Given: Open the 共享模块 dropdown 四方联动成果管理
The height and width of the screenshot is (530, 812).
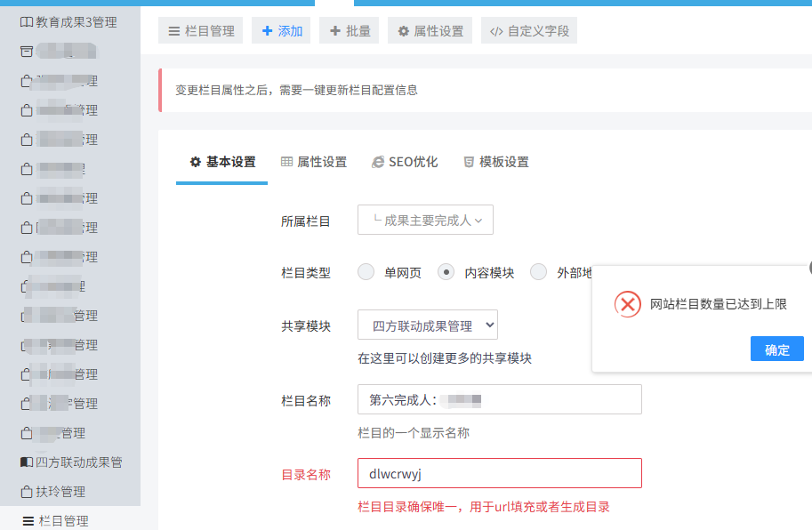Looking at the screenshot, I should [x=428, y=325].
